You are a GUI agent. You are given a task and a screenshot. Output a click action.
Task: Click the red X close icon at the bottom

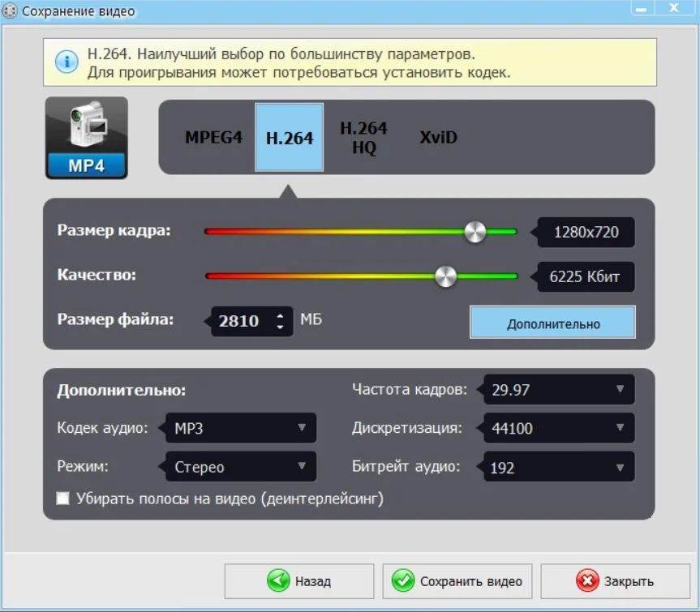point(587,580)
